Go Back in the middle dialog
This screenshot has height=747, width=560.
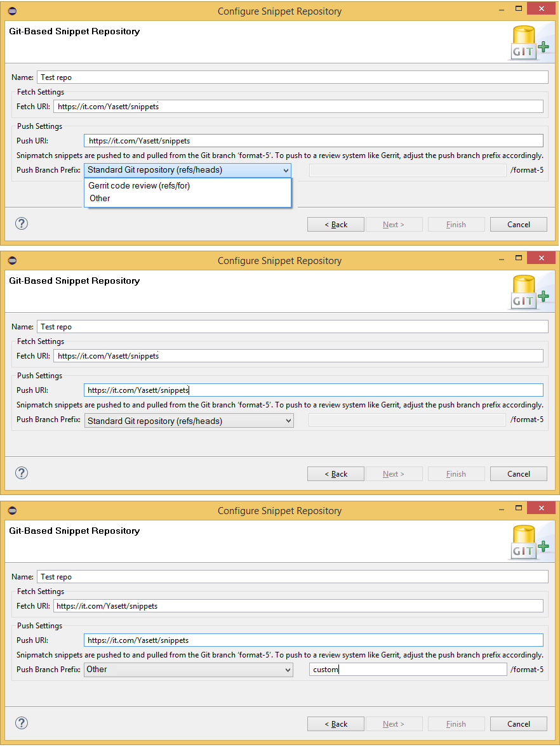coord(336,474)
